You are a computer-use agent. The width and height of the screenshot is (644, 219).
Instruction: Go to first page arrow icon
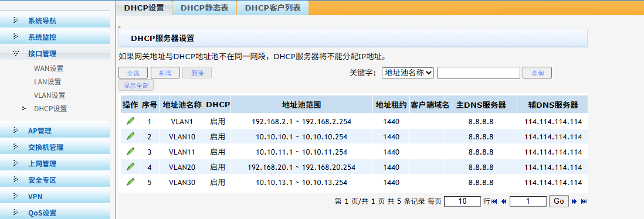494,201
